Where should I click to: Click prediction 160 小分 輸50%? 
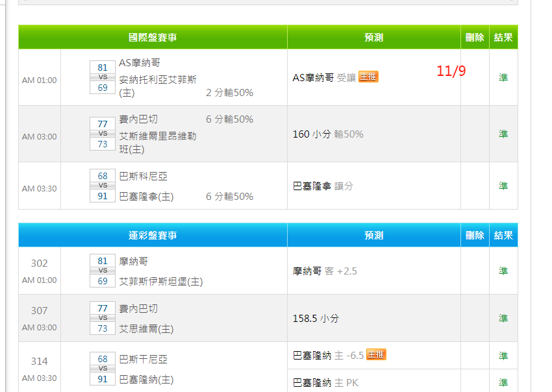point(328,134)
